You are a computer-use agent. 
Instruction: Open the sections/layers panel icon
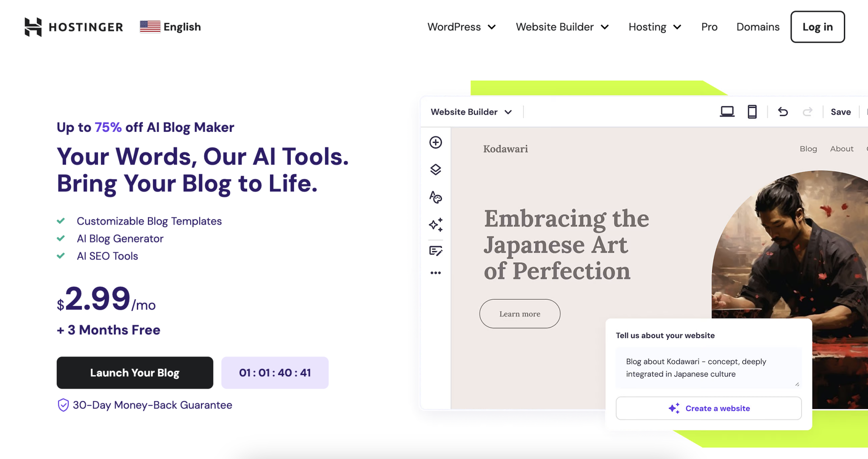435,170
